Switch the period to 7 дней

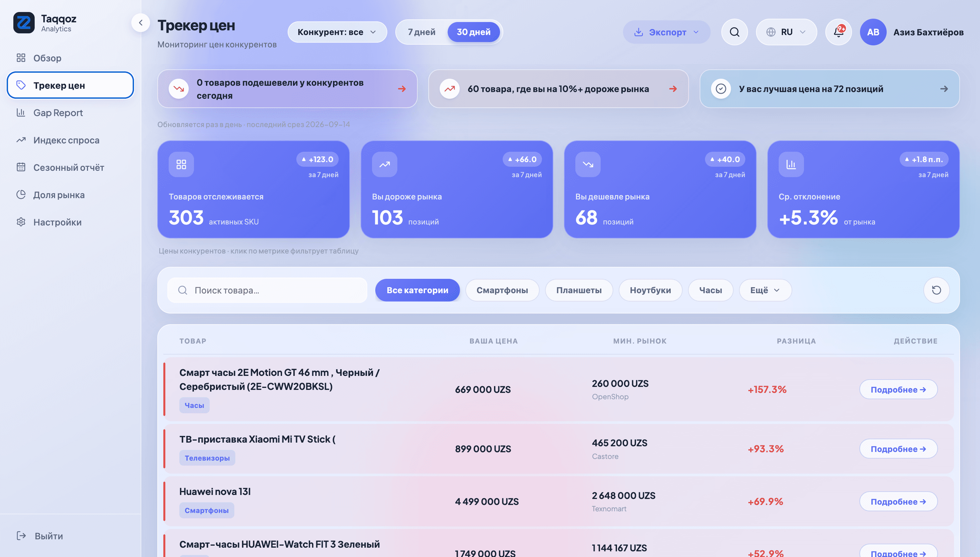422,32
